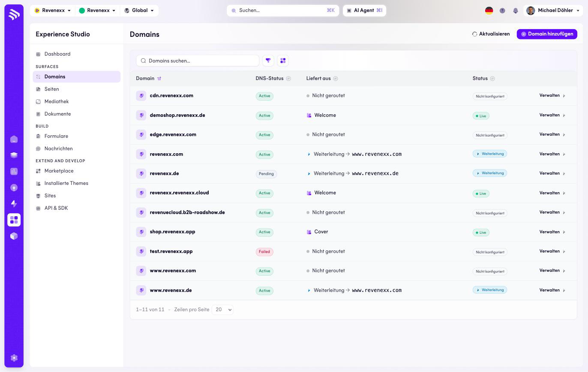Open Marketplace in the sidebar
Screen dimensions: 588x372
pos(77,171)
